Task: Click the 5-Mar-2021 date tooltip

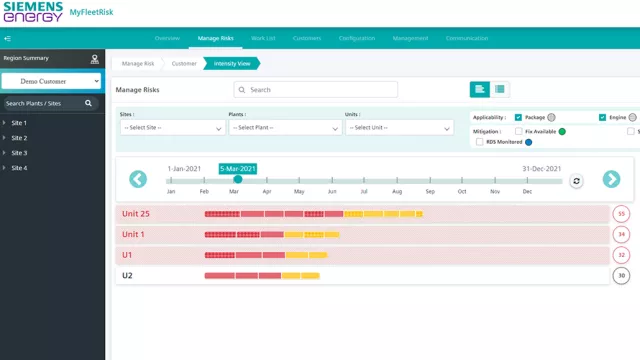Action: (x=238, y=169)
